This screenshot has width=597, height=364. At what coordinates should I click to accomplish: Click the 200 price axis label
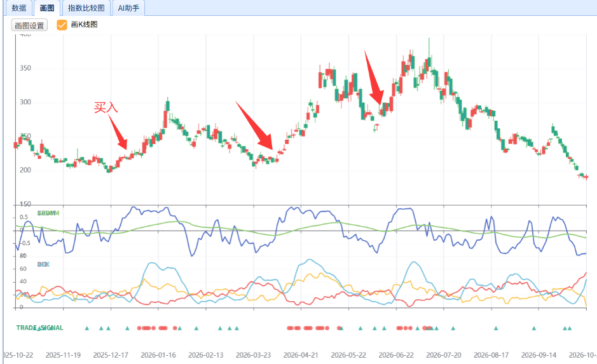pyautogui.click(x=25, y=170)
